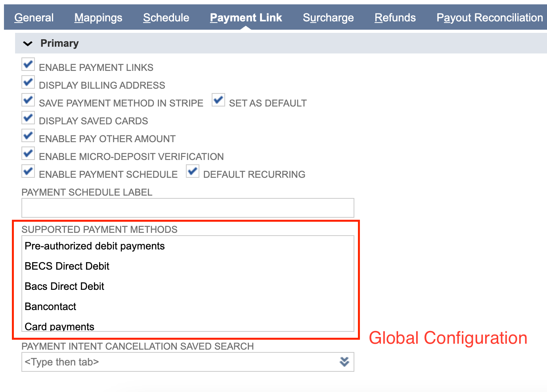The height and width of the screenshot is (392, 547).
Task: Expand the Primary section chevron
Action: pyautogui.click(x=28, y=43)
